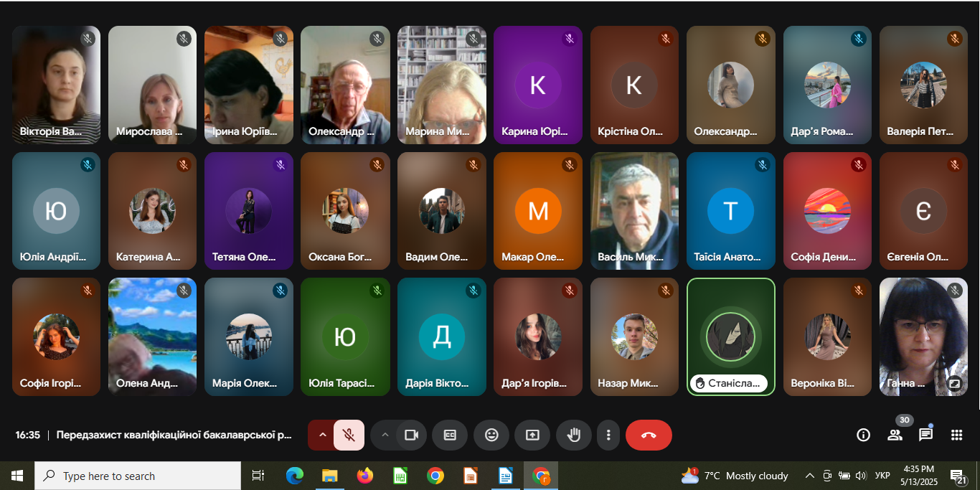980x490 pixels.
Task: Toggle the camera button
Action: pos(411,435)
